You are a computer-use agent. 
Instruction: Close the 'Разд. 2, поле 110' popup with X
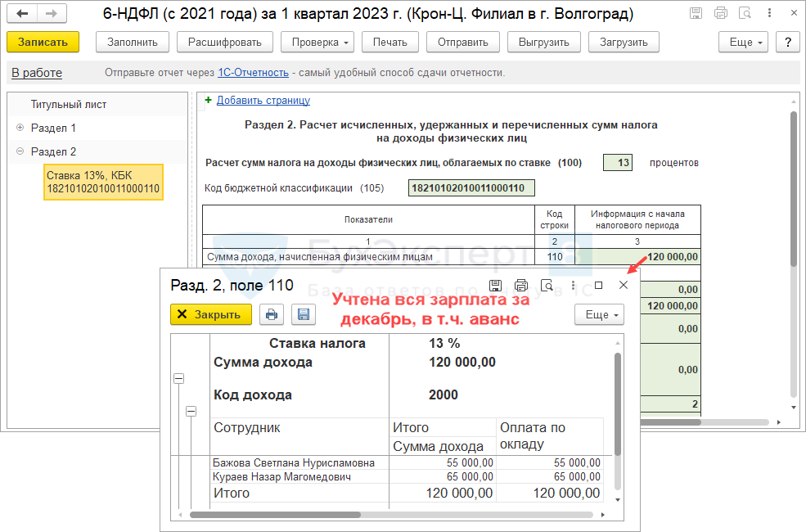tap(624, 286)
